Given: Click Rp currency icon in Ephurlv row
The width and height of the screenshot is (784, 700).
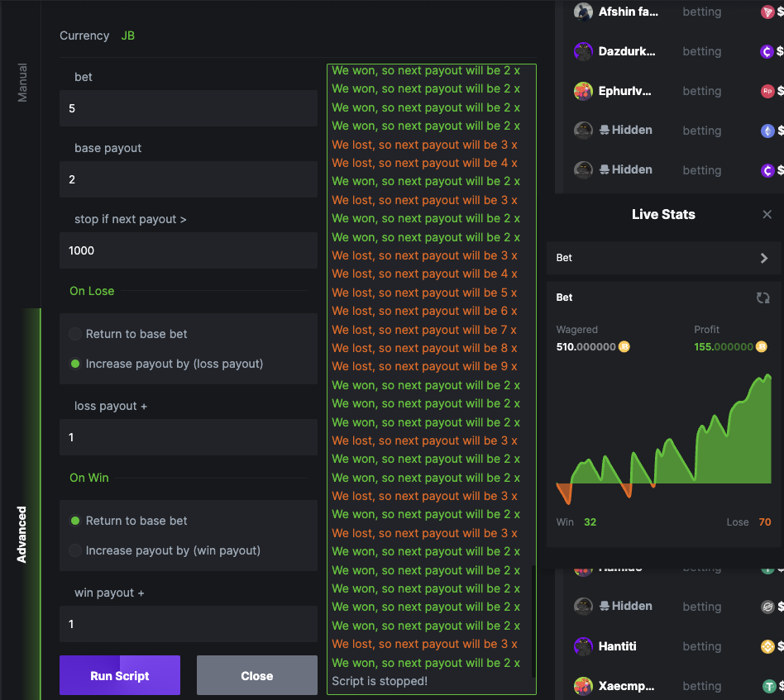Looking at the screenshot, I should pos(767,91).
